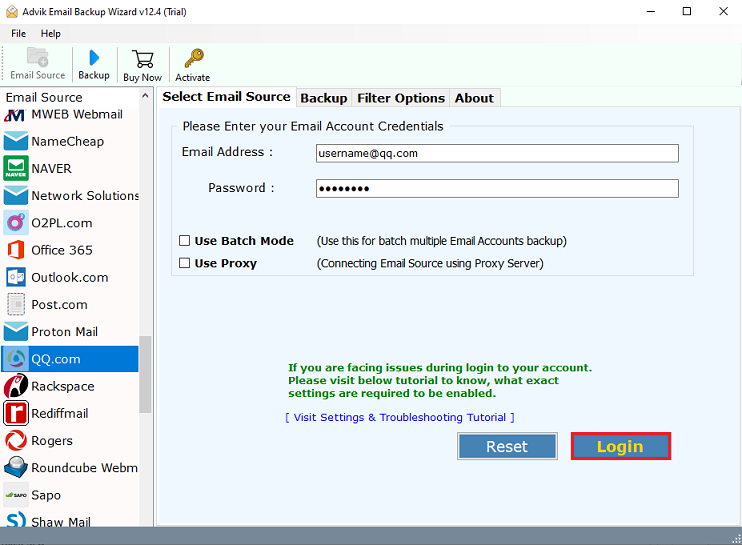
Task: Select the Rediffmail red r icon
Action: 16,413
